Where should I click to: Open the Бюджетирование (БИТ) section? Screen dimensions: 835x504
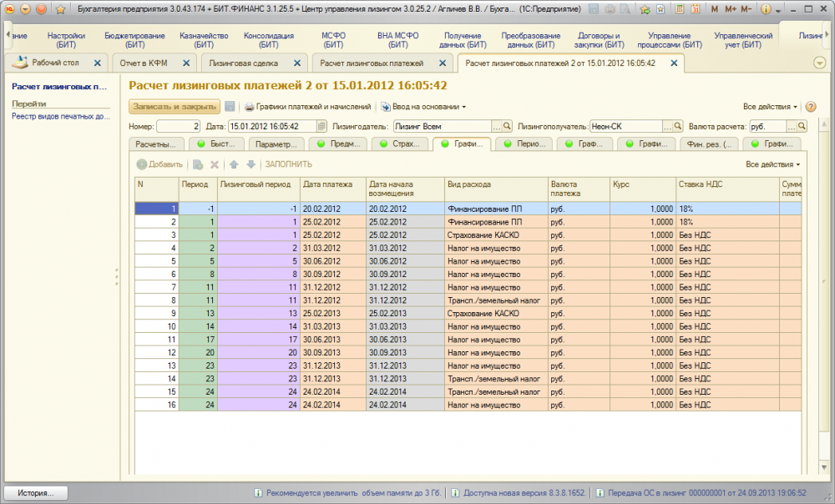click(134, 40)
